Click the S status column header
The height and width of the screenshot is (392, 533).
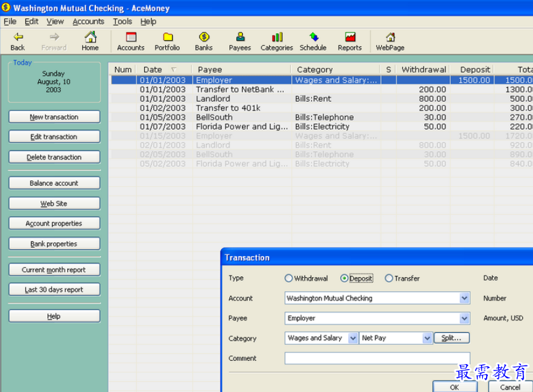coord(389,70)
